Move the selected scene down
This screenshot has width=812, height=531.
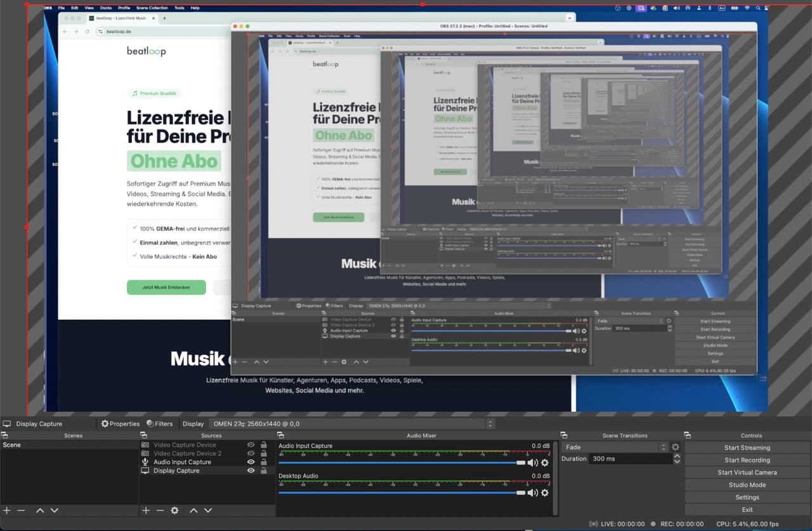pyautogui.click(x=55, y=510)
